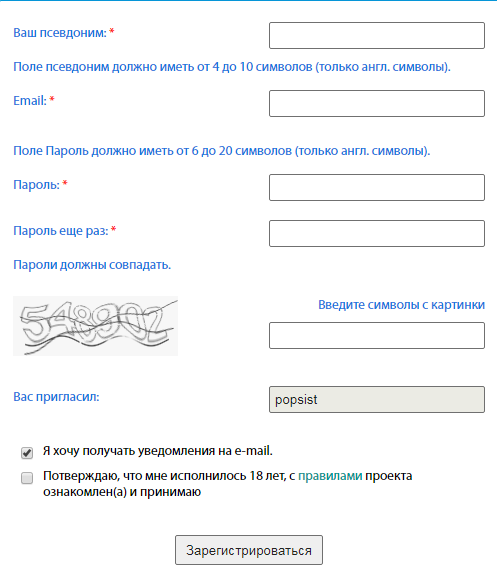The height and width of the screenshot is (582, 497).
Task: Click 'ознакомлен(а) и принимаю' agreement text
Action: click(x=122, y=492)
